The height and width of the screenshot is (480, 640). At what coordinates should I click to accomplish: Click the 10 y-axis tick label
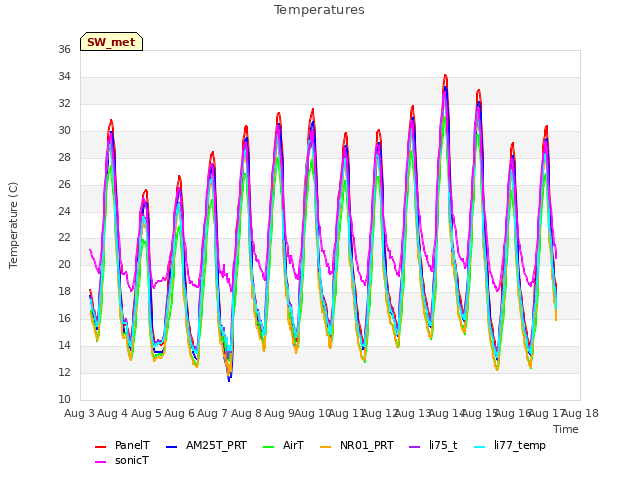click(x=64, y=399)
